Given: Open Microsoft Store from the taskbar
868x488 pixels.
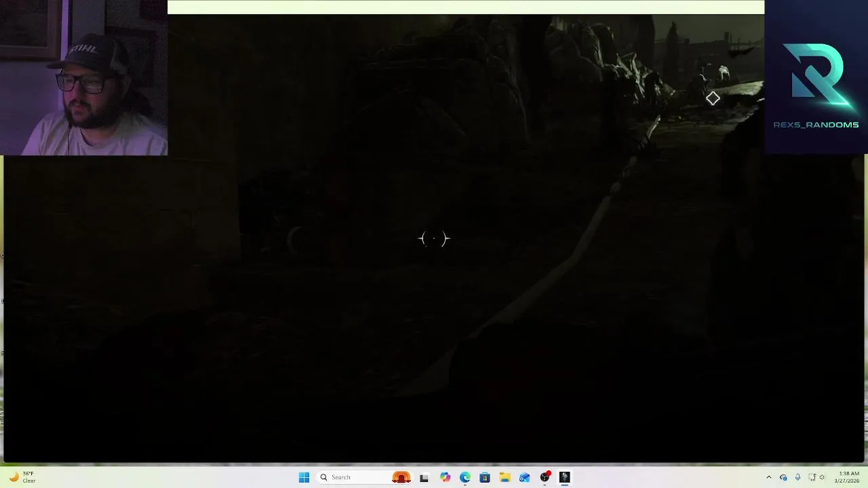Looking at the screenshot, I should click(x=484, y=477).
